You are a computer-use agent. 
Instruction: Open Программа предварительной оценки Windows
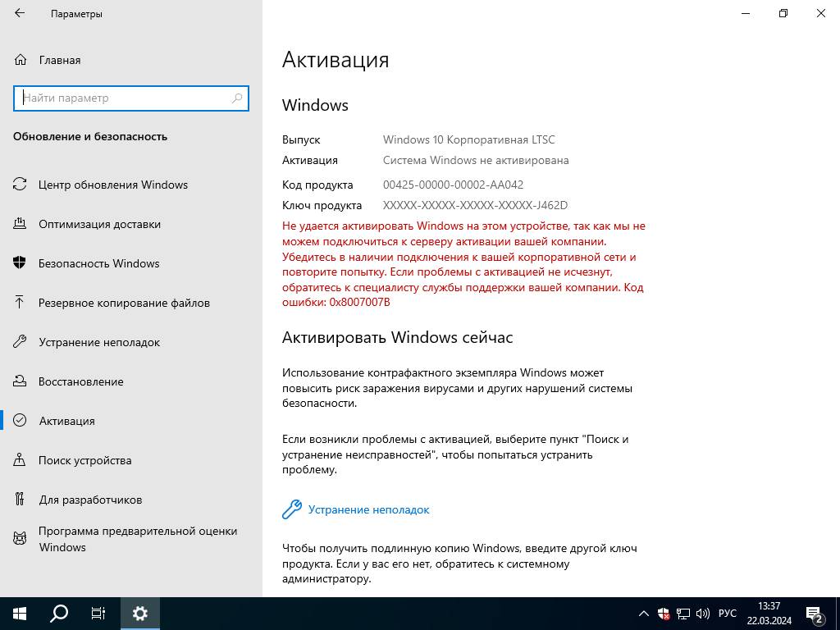click(x=131, y=539)
